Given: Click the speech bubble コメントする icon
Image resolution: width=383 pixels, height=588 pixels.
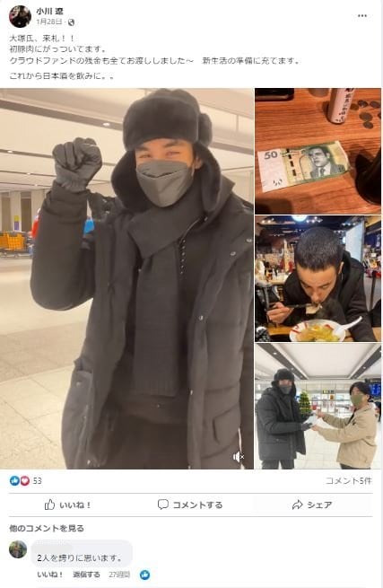Looking at the screenshot, I should [163, 505].
